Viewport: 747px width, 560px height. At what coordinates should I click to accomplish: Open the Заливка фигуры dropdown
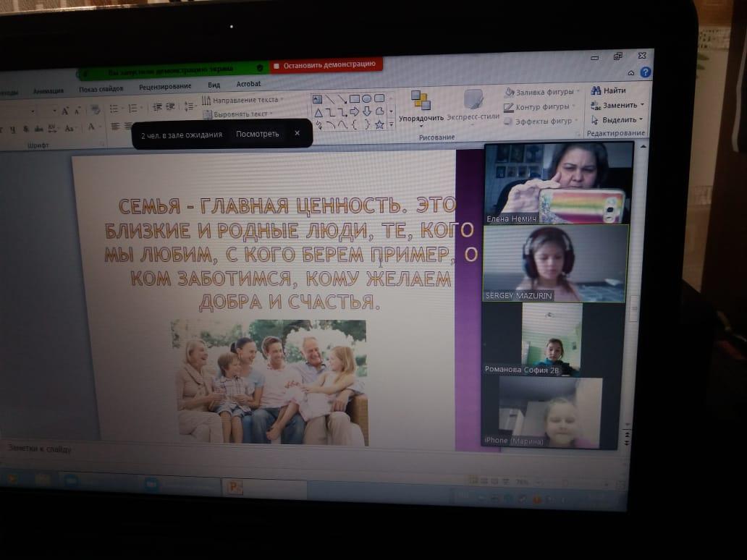pos(543,92)
